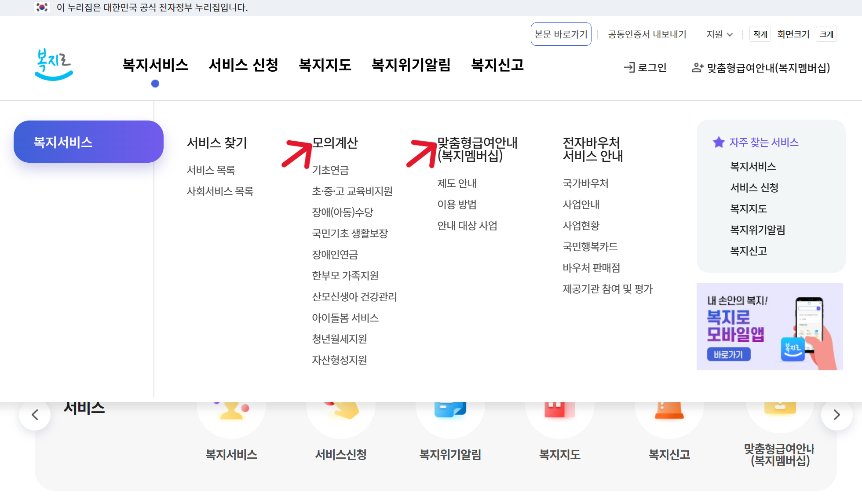Advance the service carousel with the right chevron
The height and width of the screenshot is (504, 862).
(837, 414)
